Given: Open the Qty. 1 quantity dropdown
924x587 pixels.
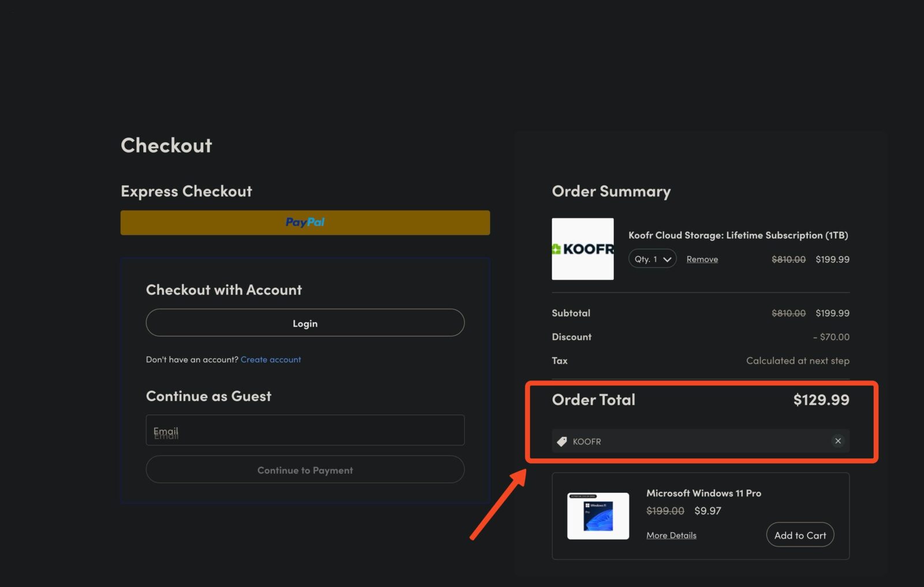Looking at the screenshot, I should (x=652, y=259).
